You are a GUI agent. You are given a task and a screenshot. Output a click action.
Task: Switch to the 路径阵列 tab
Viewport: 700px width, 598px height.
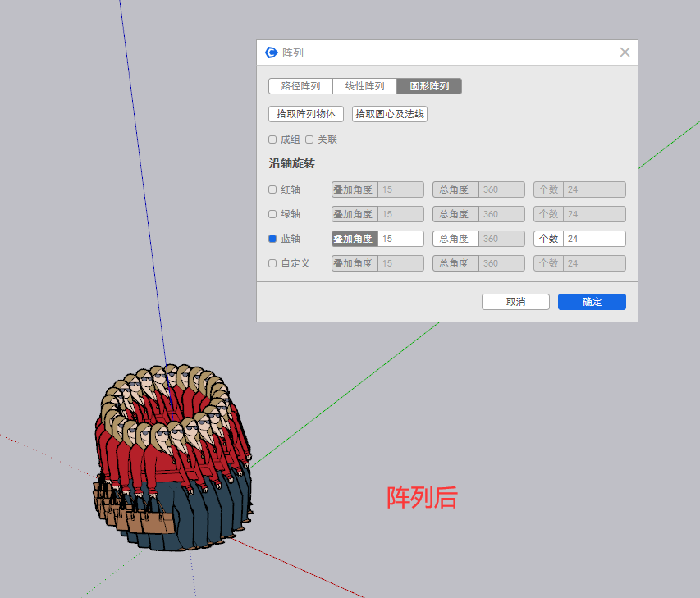coord(300,86)
